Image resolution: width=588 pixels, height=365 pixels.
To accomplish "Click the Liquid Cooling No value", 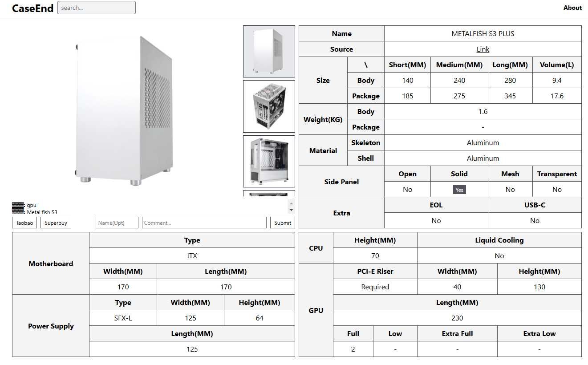I will click(x=499, y=255).
